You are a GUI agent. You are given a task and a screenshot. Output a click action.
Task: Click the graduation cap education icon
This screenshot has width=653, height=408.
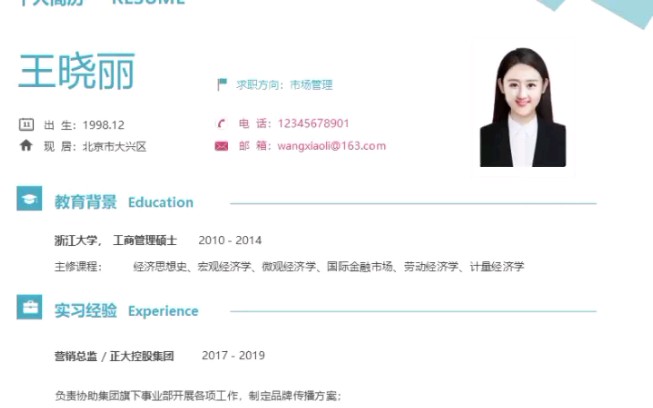[29, 198]
